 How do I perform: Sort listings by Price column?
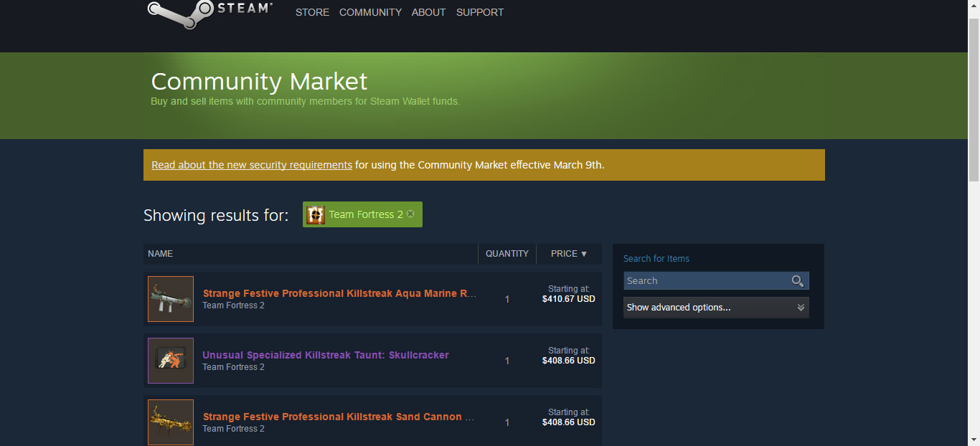569,254
